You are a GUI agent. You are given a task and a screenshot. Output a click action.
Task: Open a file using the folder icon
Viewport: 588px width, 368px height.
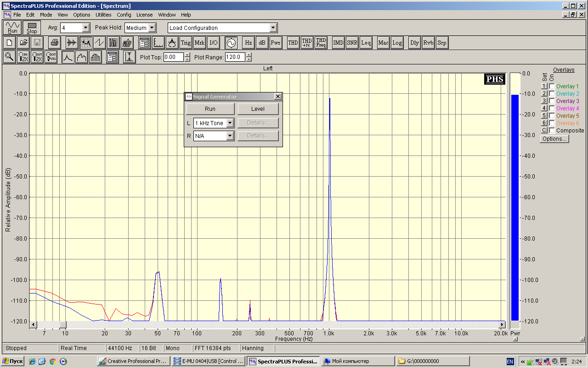tap(23, 43)
